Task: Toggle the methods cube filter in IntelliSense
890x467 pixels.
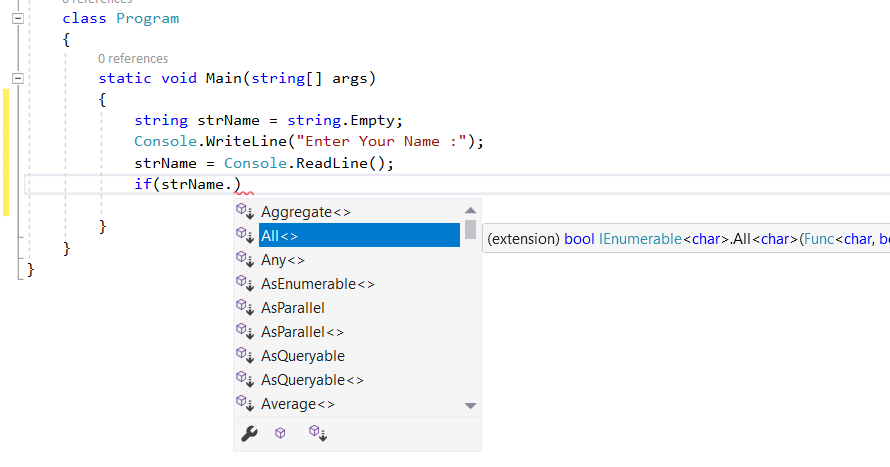Action: [280, 434]
